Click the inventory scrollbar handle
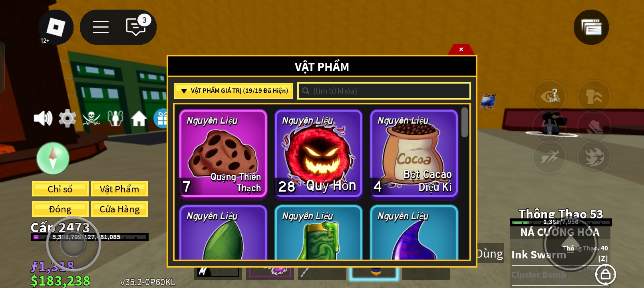This screenshot has width=644, height=288. [x=464, y=122]
